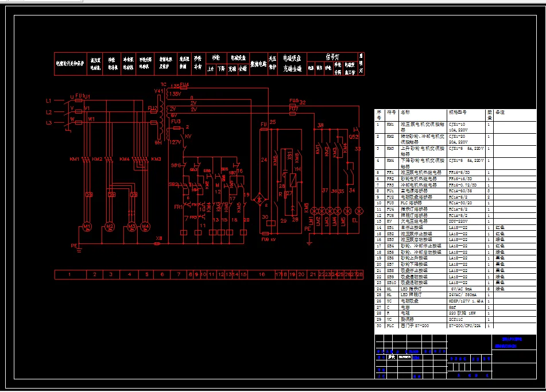Viewport: 546px width, 392px height.
Task: Select the EL lighting lamp symbol
Action: coord(359,211)
